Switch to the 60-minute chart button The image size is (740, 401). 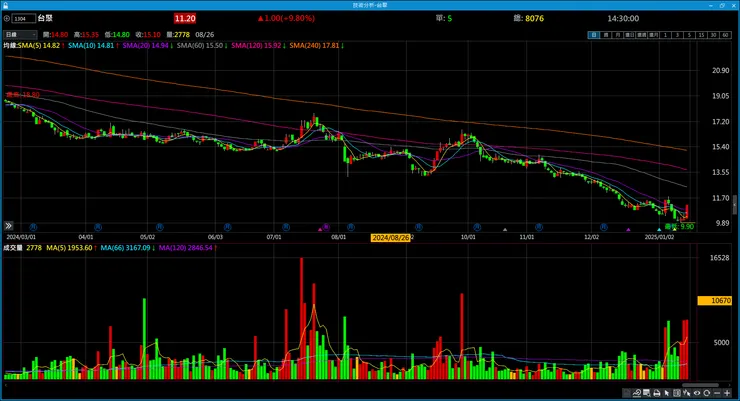pyautogui.click(x=725, y=35)
